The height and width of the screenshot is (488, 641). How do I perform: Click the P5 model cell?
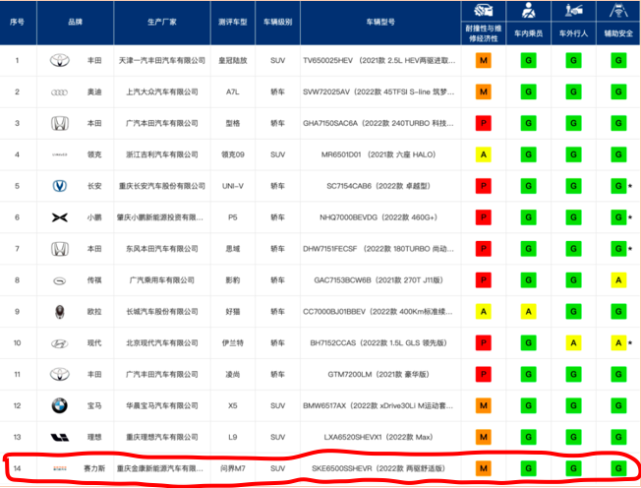(233, 217)
